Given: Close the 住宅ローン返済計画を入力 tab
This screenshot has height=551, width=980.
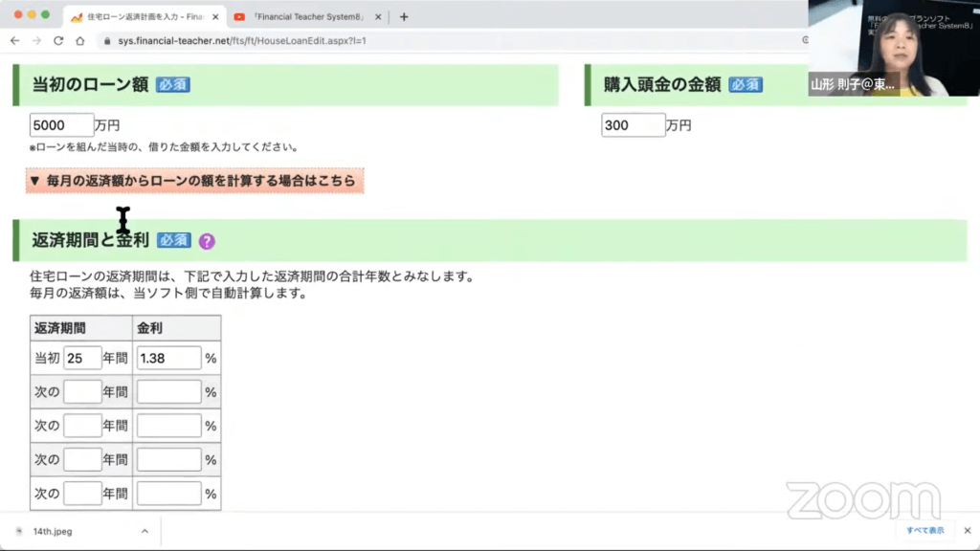Looking at the screenshot, I should pos(215,17).
